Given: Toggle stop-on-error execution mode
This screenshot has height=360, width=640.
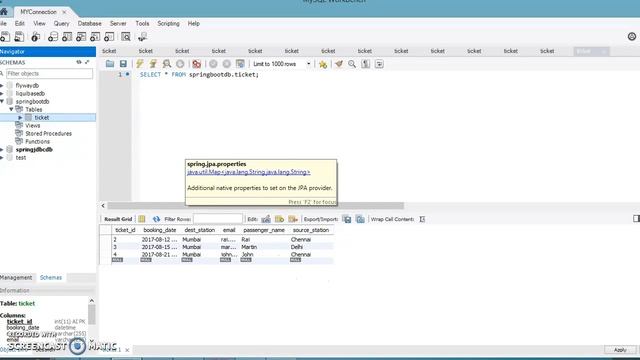Looking at the screenshot, I should [196, 64].
